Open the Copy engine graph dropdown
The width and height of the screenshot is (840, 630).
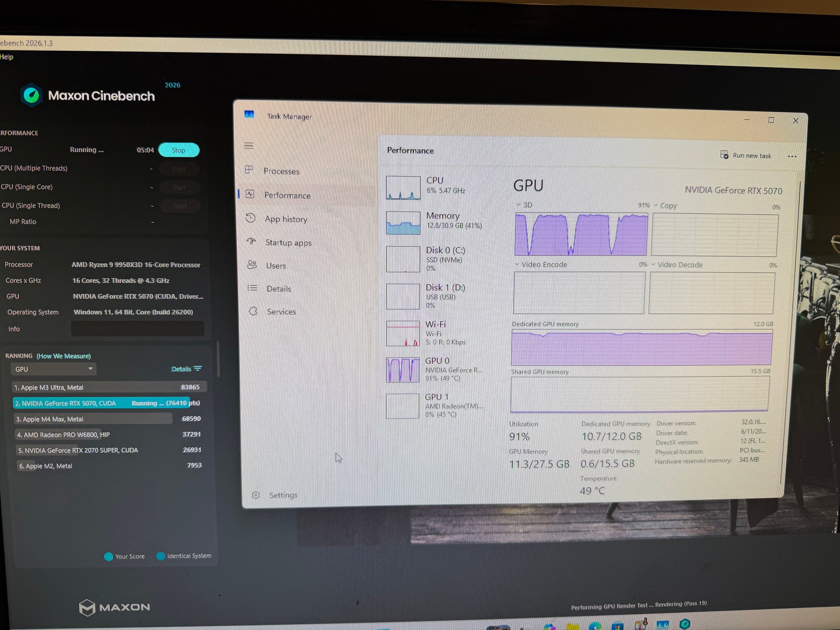pos(655,205)
